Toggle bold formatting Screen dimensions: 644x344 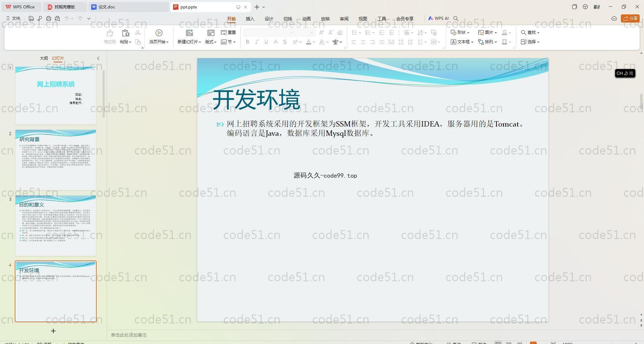coord(248,42)
